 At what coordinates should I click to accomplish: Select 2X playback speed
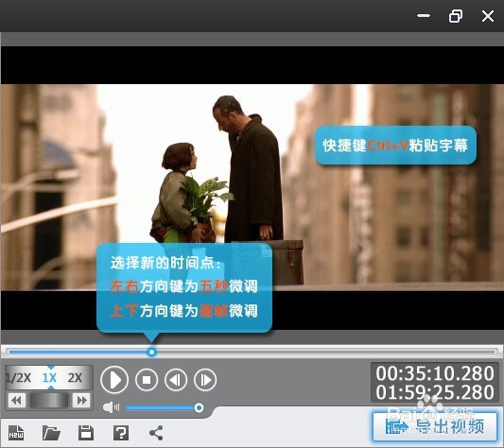click(x=75, y=378)
